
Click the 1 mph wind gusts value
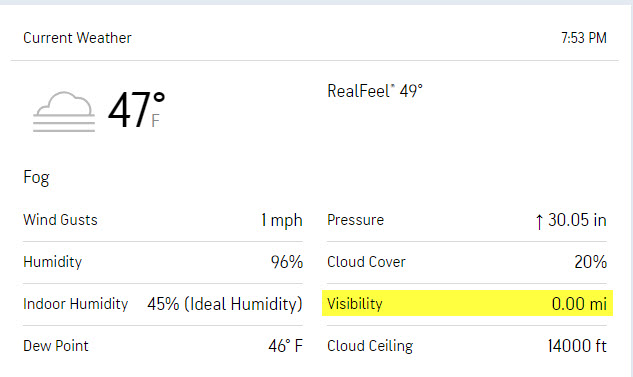click(x=281, y=220)
